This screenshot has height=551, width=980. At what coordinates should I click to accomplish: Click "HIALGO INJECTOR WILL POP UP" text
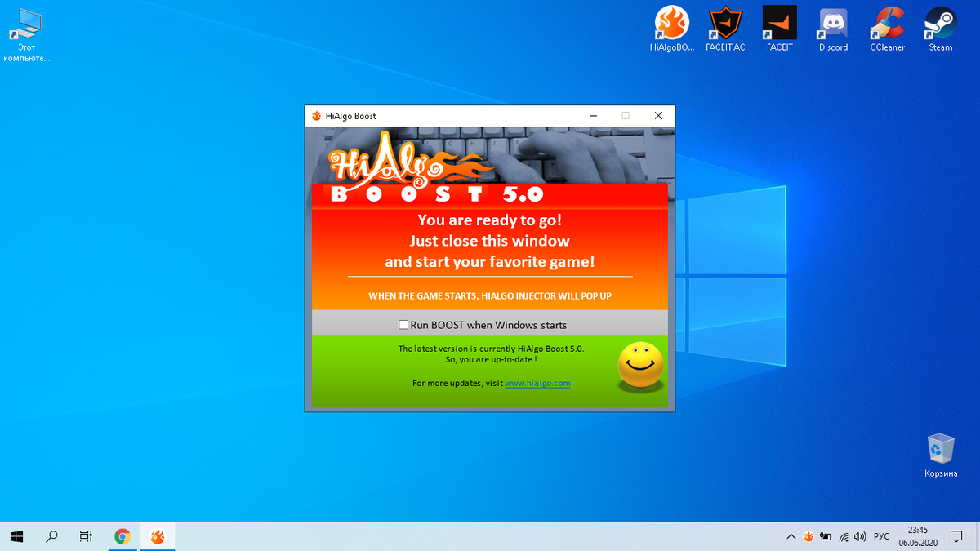(x=546, y=295)
